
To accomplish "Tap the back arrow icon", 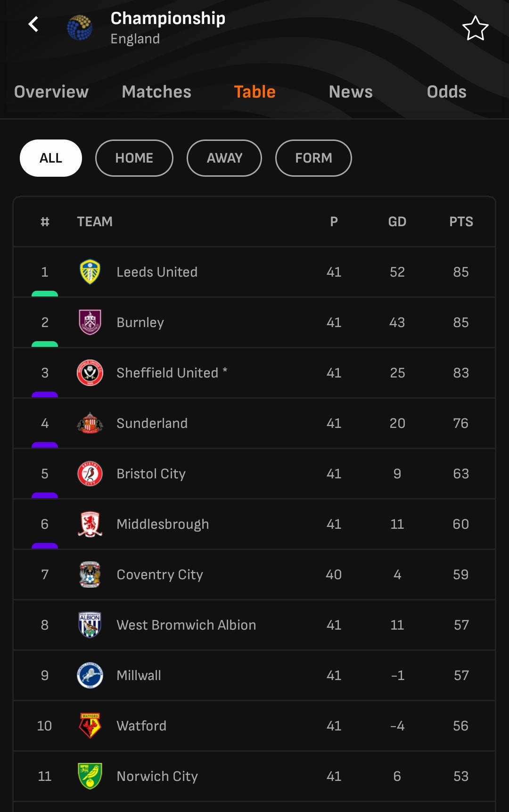I will 33,24.
